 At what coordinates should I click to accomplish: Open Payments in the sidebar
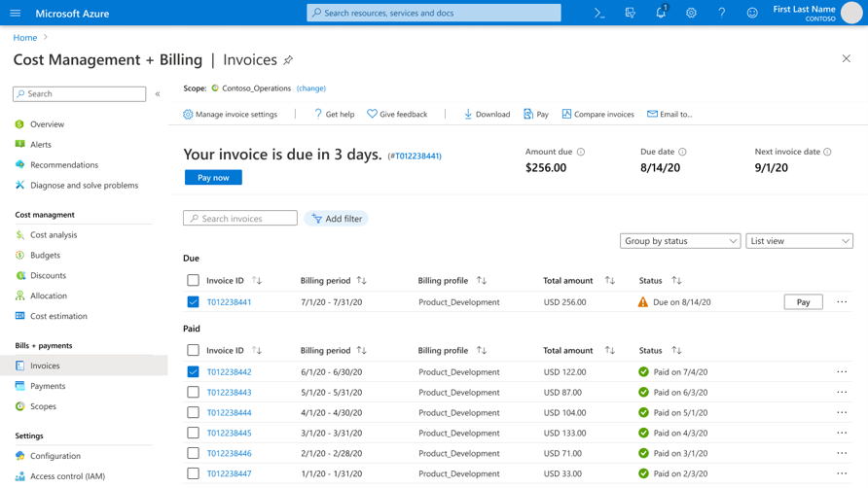coord(48,386)
